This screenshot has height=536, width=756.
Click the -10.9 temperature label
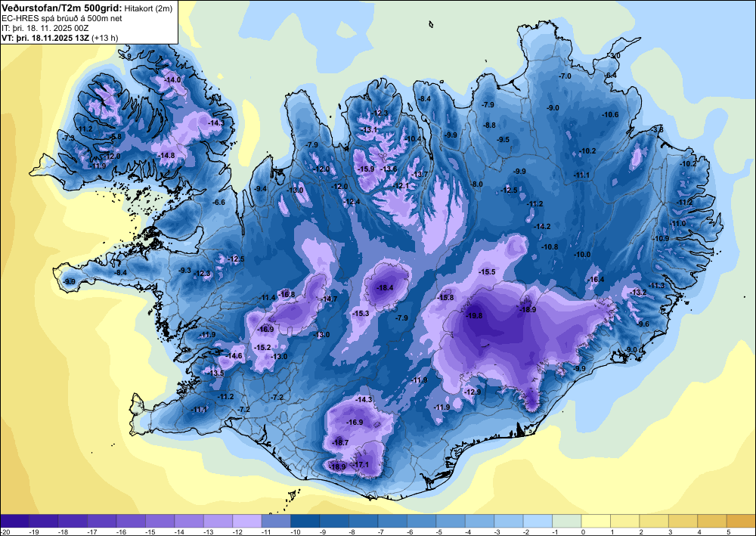click(x=661, y=239)
